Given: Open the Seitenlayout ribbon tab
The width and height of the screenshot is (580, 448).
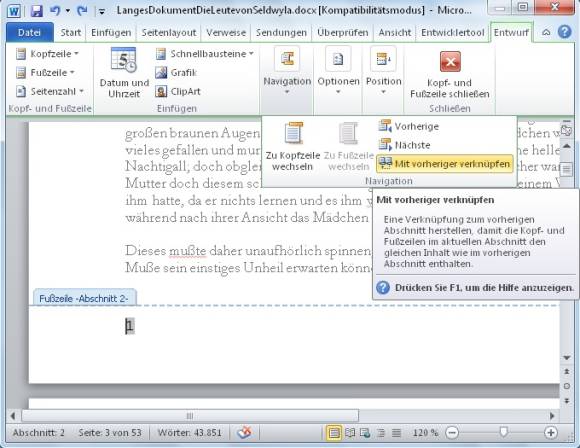Looking at the screenshot, I should [x=169, y=33].
